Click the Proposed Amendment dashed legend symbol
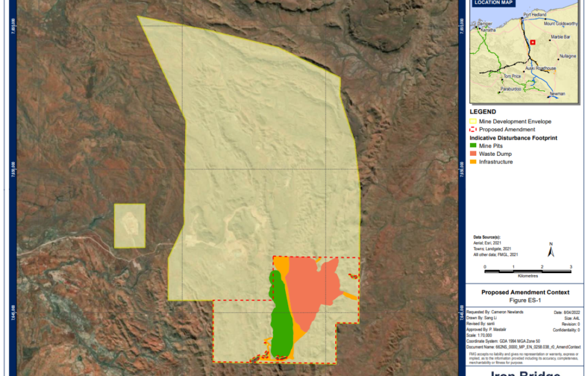This screenshot has width=588, height=376. coord(473,129)
